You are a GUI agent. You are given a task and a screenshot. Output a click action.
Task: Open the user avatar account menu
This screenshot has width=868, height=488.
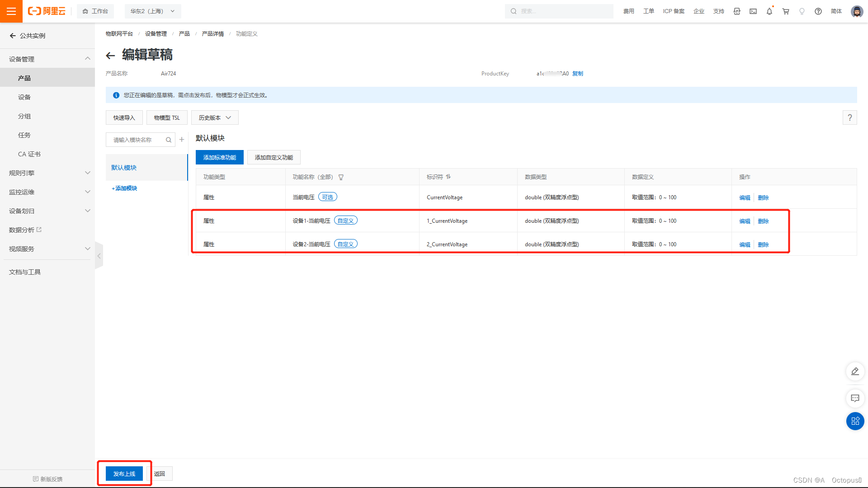coord(857,11)
